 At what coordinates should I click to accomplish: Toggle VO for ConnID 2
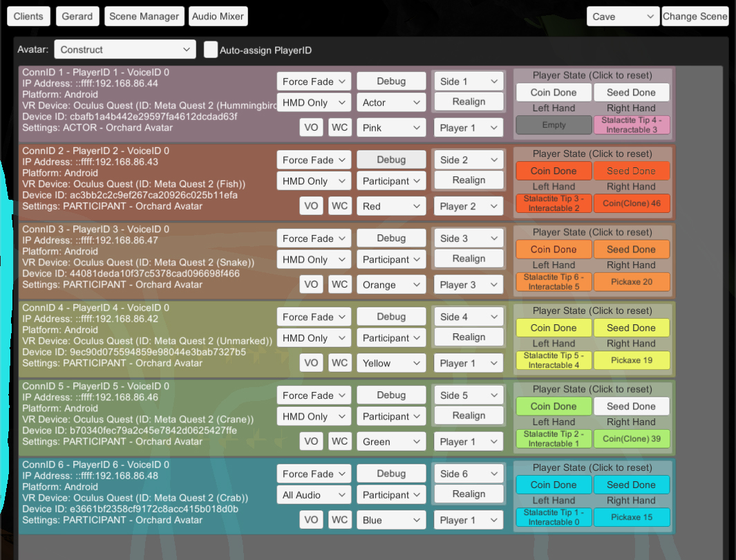[311, 205]
